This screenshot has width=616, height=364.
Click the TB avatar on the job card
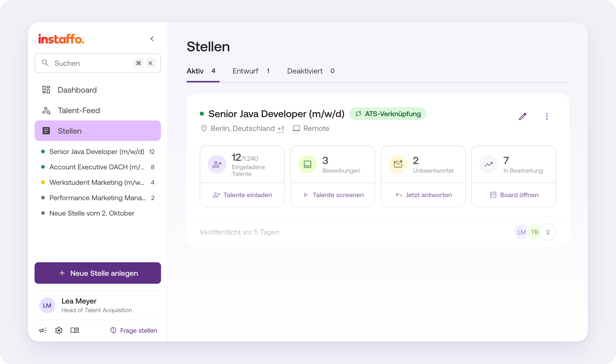tap(535, 232)
